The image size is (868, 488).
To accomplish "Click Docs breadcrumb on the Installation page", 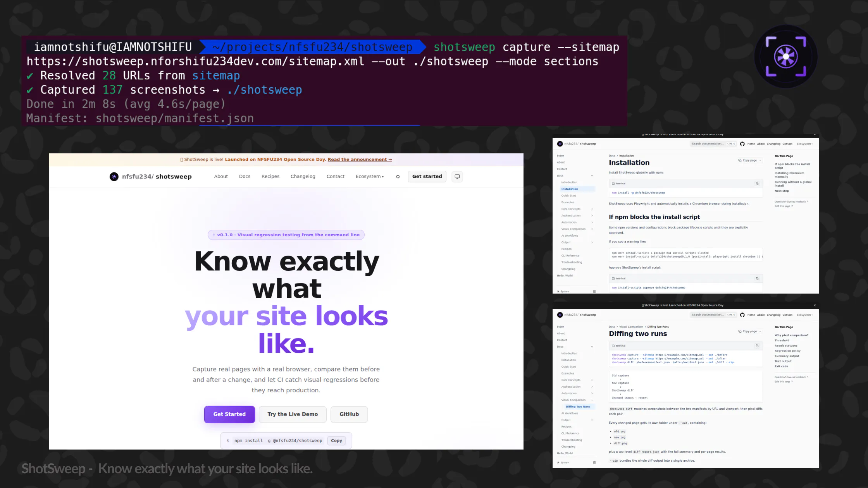I will pos(612,156).
